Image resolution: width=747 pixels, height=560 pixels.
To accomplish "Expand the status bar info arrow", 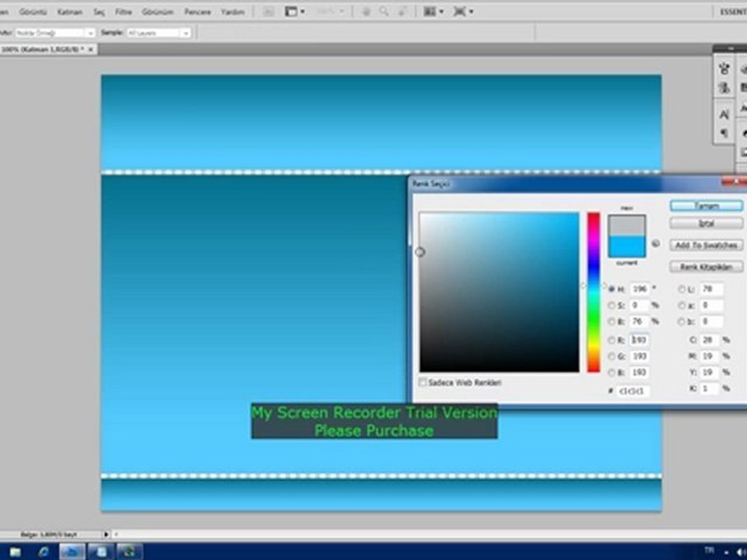I will point(106,534).
